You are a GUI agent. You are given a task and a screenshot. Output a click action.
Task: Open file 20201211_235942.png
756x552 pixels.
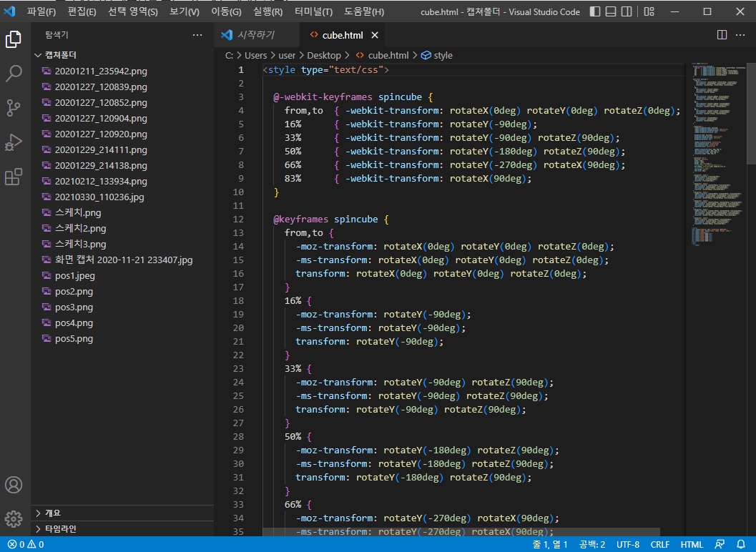point(122,71)
